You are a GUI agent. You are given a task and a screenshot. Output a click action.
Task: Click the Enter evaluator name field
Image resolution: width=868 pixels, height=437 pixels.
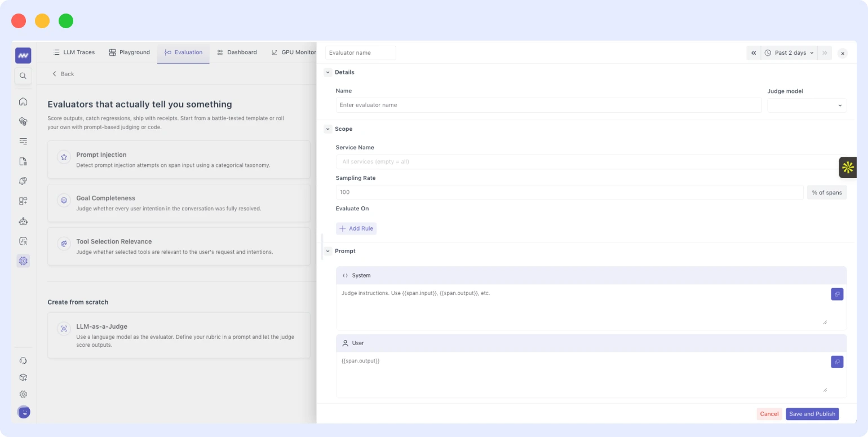point(548,105)
